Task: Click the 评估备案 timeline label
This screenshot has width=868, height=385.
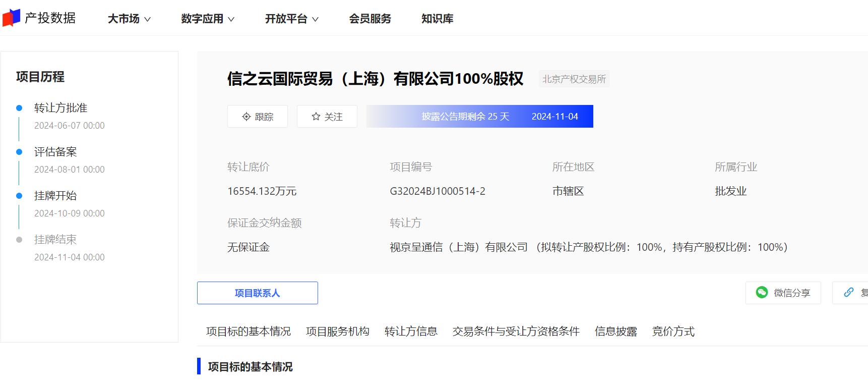Action: point(55,152)
